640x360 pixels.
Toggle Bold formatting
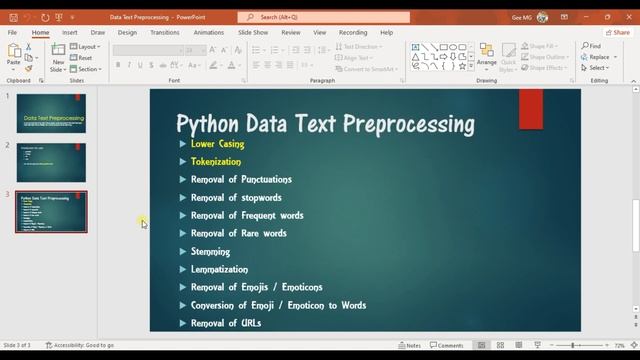118,65
